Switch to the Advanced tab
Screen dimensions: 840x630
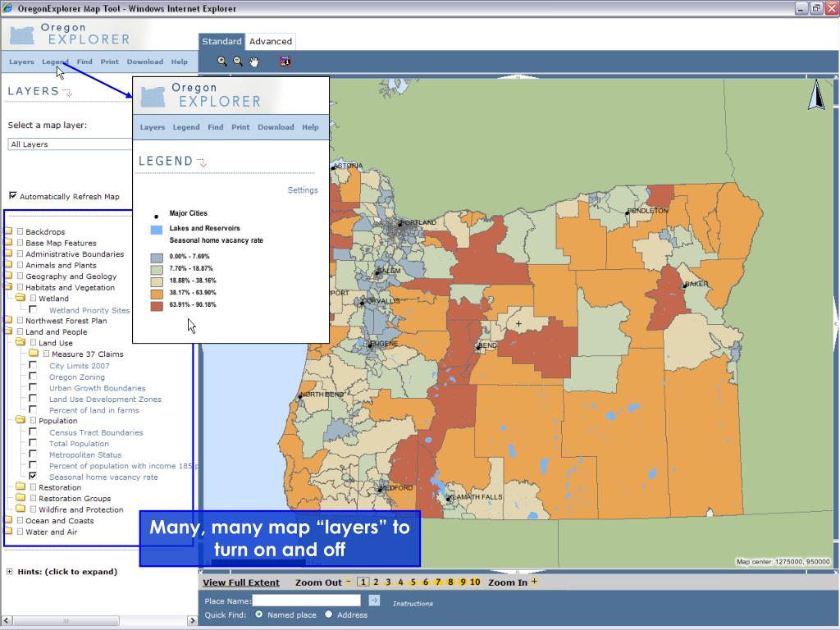tap(271, 41)
